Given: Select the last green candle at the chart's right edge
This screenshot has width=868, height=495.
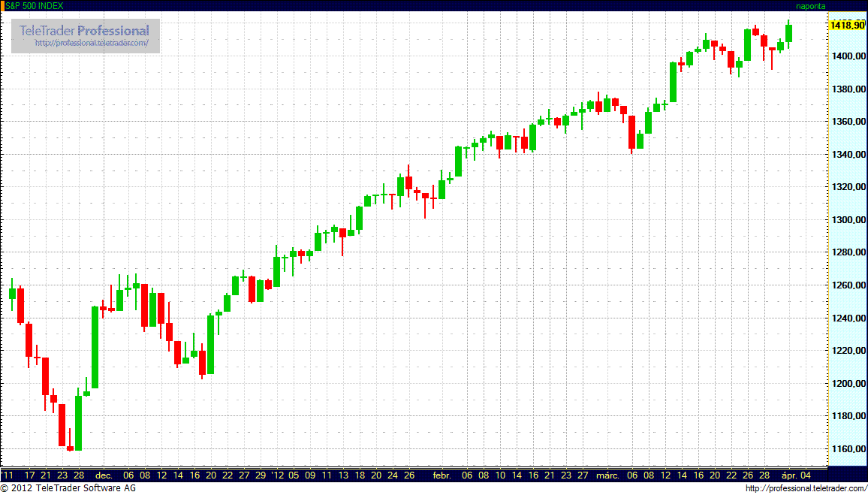Looking at the screenshot, I should (x=789, y=33).
